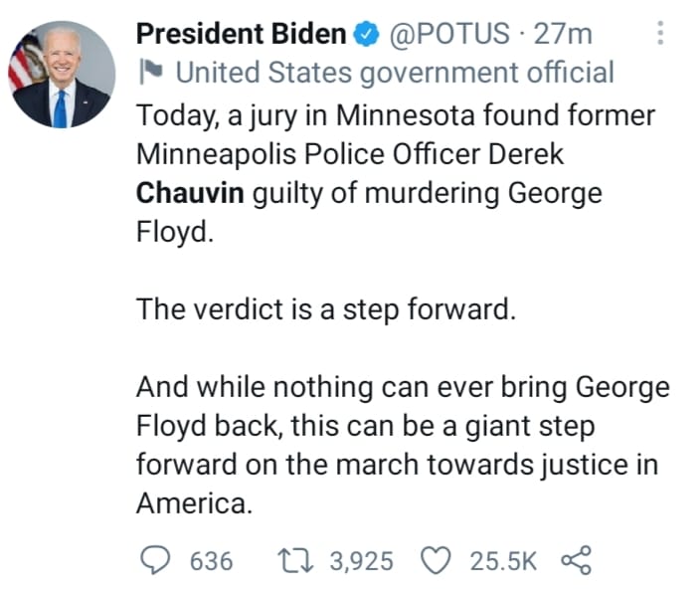
Task: Click the blue verified badge
Action: tap(366, 34)
